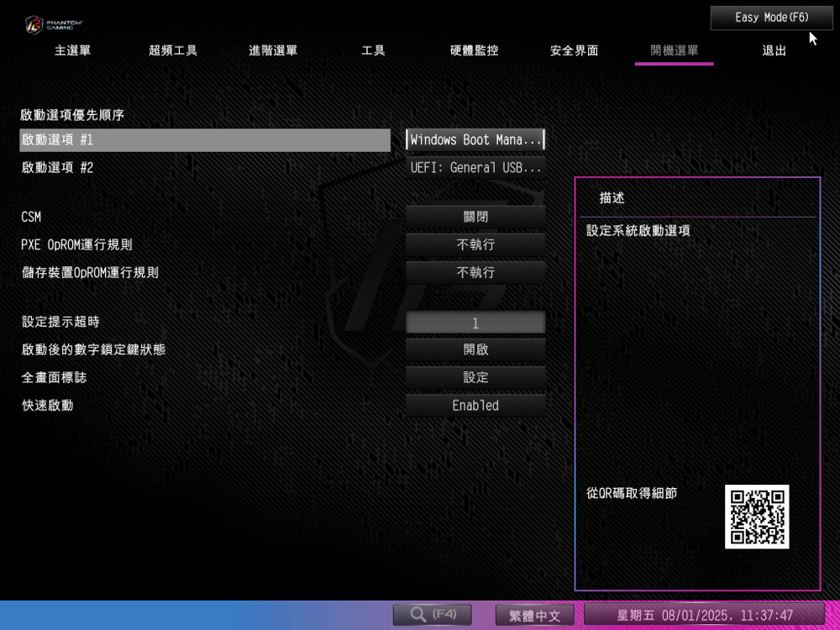Image resolution: width=840 pixels, height=630 pixels.
Task: Open the 啟動選項 #1 Windows Boot Manager dropdown
Action: pyautogui.click(x=475, y=139)
